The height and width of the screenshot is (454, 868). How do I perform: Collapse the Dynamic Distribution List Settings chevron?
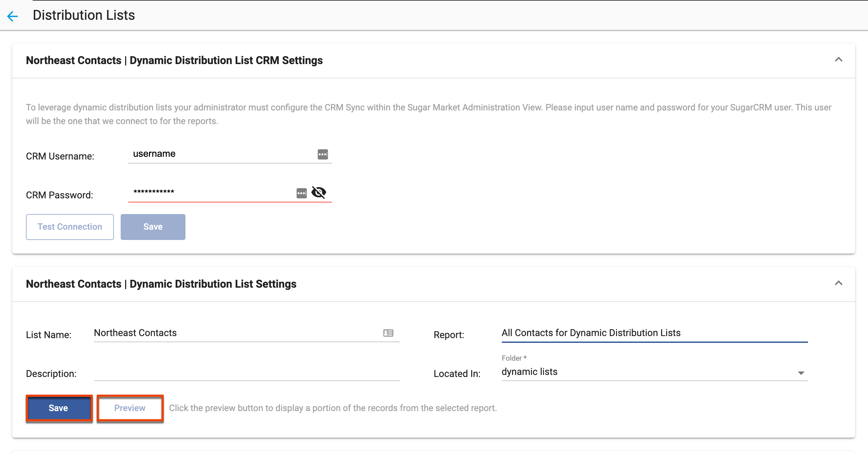pos(838,284)
